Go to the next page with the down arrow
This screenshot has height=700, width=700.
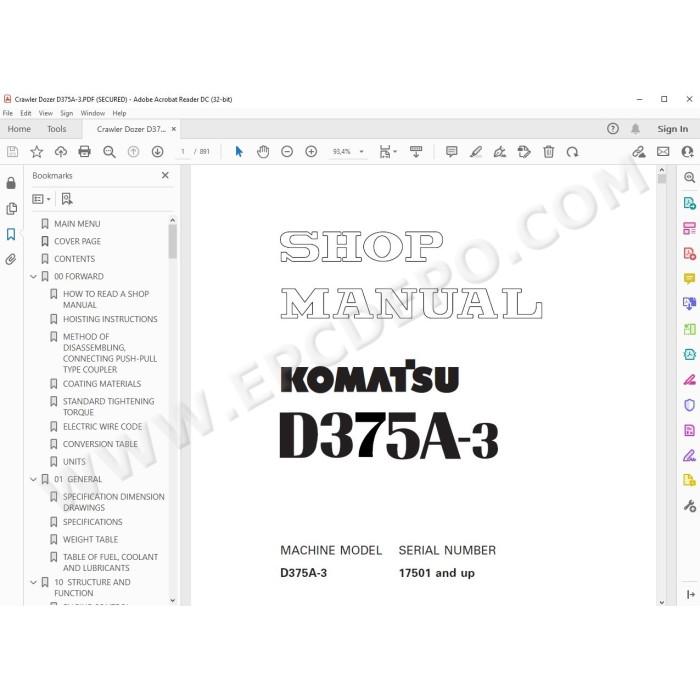pyautogui.click(x=157, y=152)
